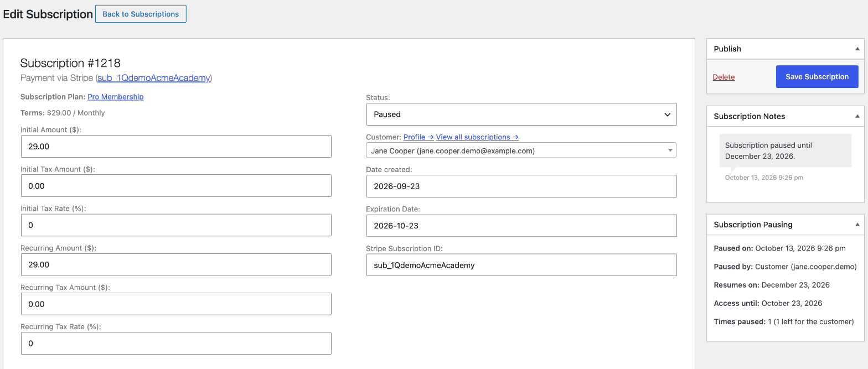Collapse the Subscription Pausing panel arrow
Image resolution: width=868 pixels, height=369 pixels.
(x=857, y=225)
